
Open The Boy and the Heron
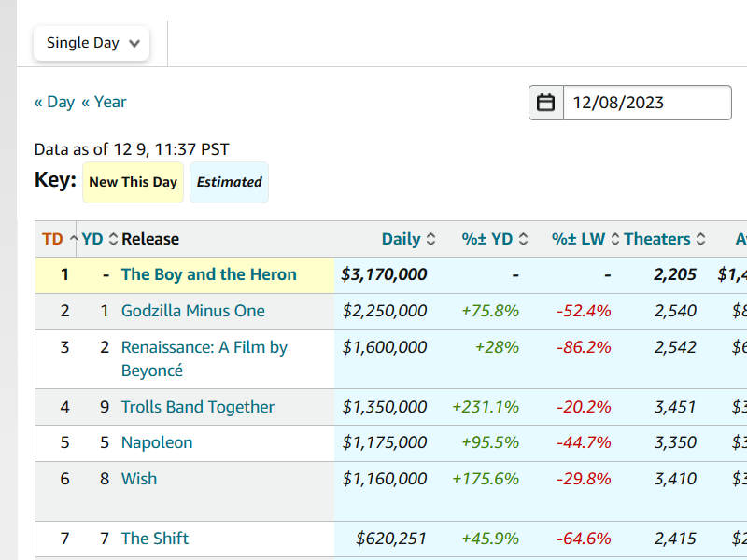pos(208,274)
